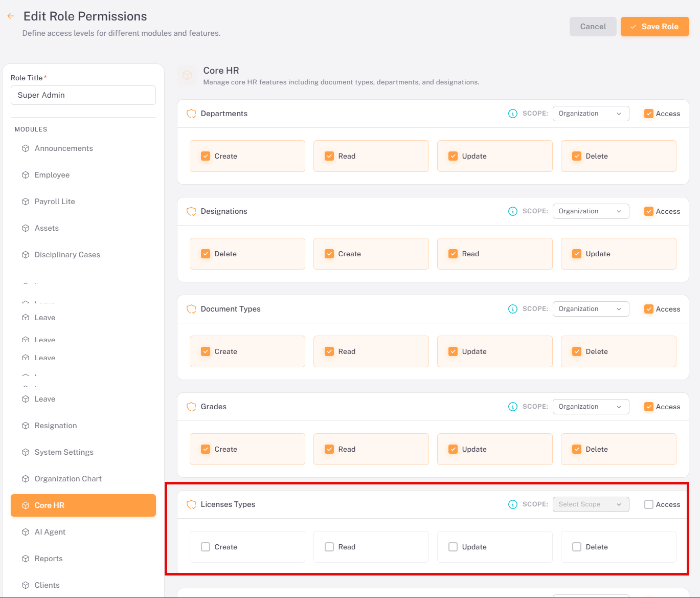
Task: Click the back arrow beside Edit Role Permissions
Action: point(11,16)
